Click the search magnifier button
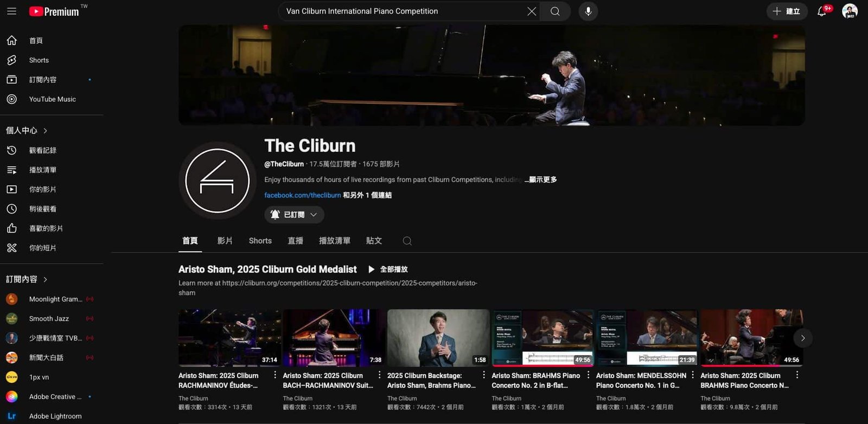This screenshot has width=868, height=424. pos(555,11)
